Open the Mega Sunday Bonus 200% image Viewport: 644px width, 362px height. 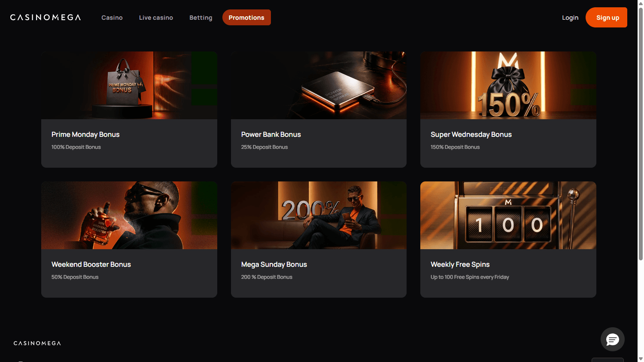pyautogui.click(x=319, y=215)
